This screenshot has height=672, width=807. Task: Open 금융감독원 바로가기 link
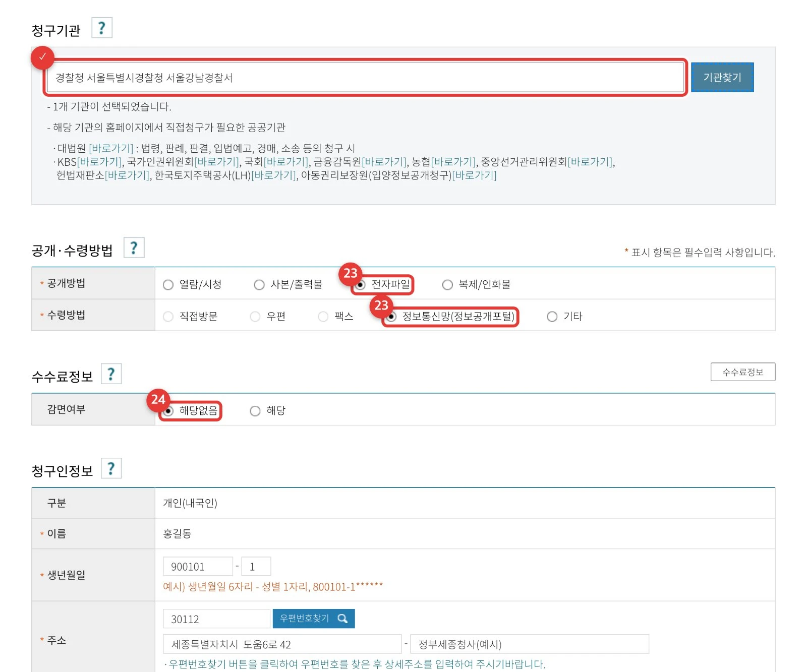[384, 162]
